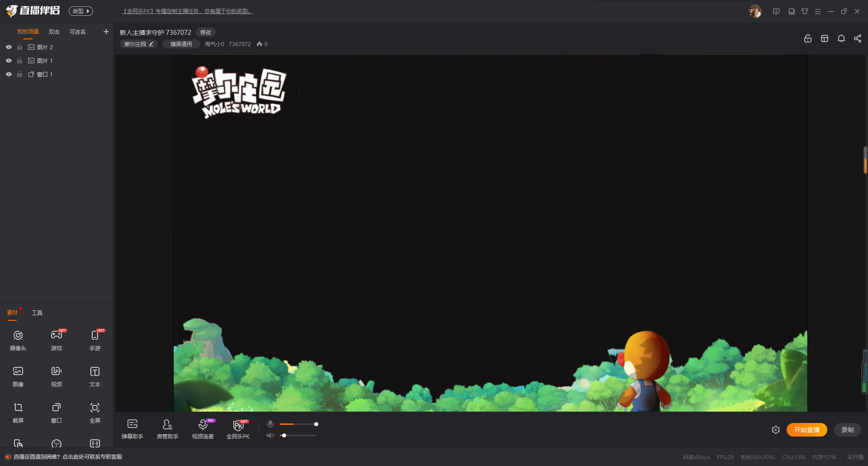Toggle visibility of 窗口 1 layer

(9, 74)
